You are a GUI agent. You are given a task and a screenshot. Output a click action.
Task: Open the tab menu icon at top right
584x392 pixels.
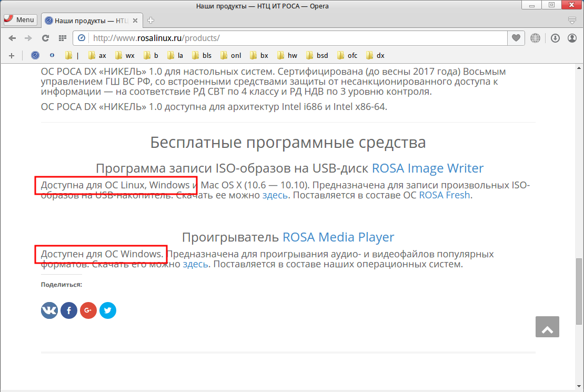click(572, 21)
